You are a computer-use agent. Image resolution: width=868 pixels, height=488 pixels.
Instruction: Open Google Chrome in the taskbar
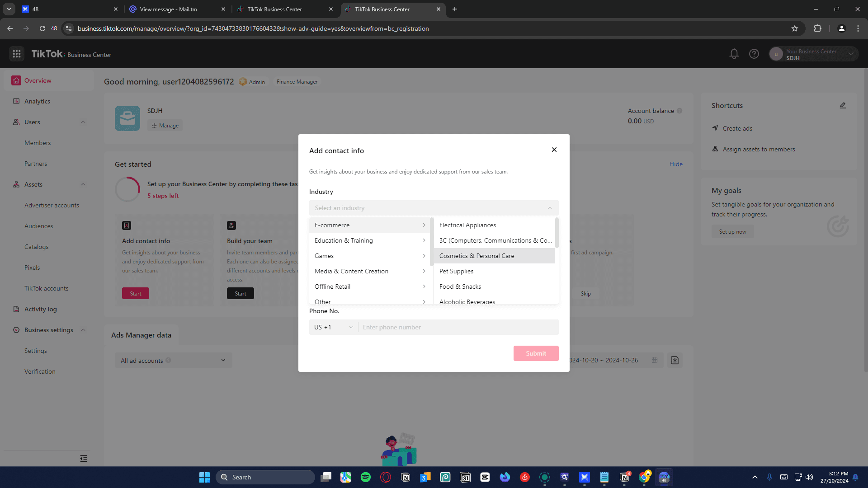644,477
